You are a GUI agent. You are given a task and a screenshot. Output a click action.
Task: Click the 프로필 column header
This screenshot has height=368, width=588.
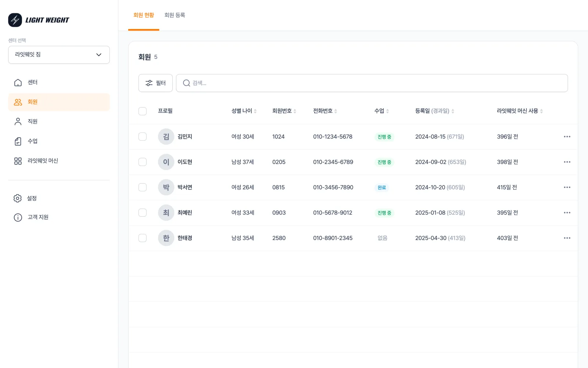click(165, 111)
